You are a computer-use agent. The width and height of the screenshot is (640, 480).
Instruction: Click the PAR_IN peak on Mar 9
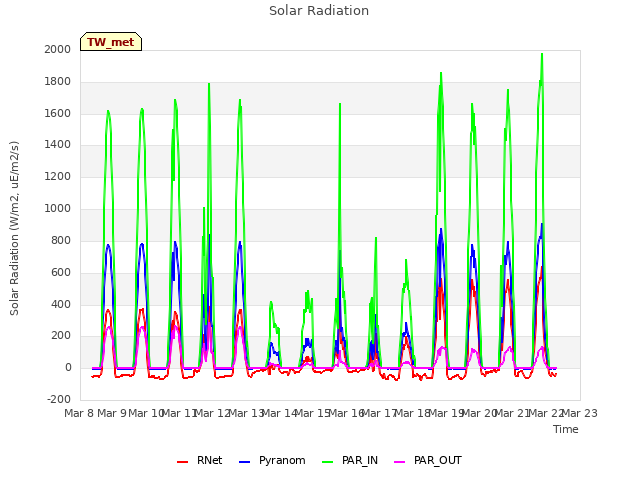click(108, 111)
